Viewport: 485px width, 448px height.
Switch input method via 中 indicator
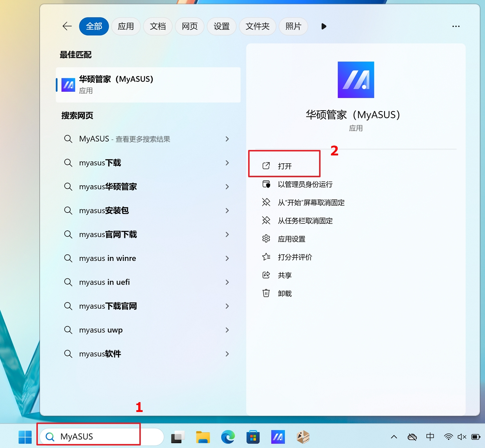coord(430,436)
